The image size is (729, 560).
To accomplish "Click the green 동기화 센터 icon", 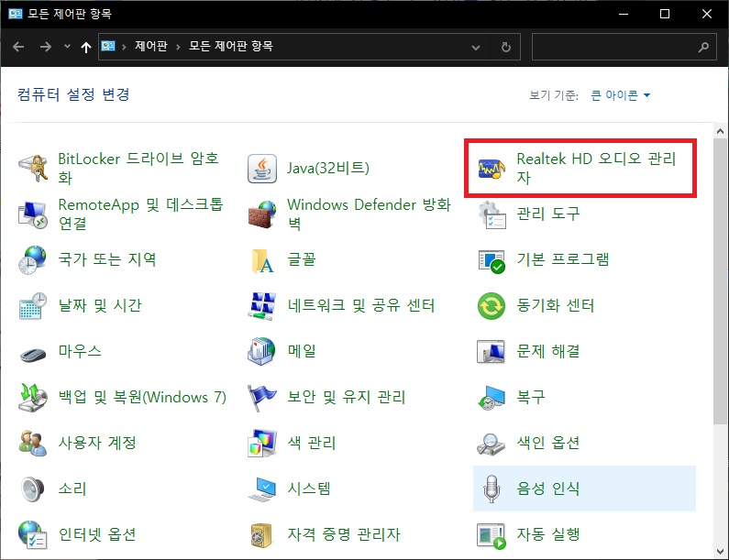I will click(x=492, y=306).
